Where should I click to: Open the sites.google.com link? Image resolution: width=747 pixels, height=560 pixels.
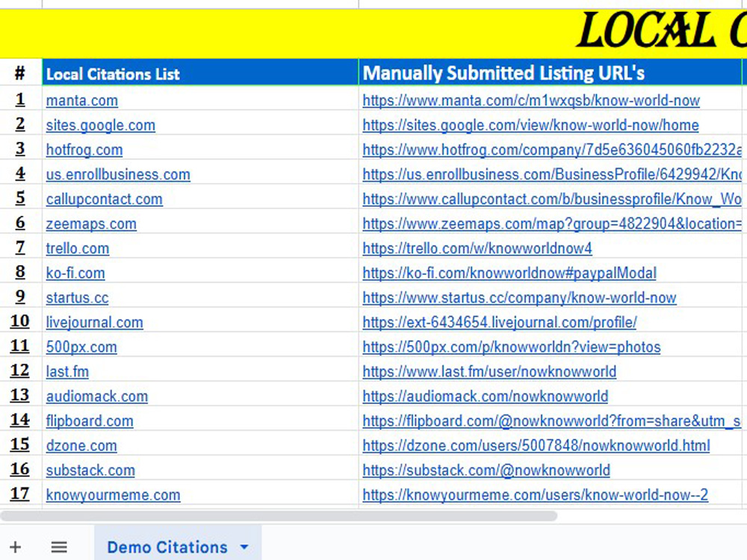[x=101, y=125]
